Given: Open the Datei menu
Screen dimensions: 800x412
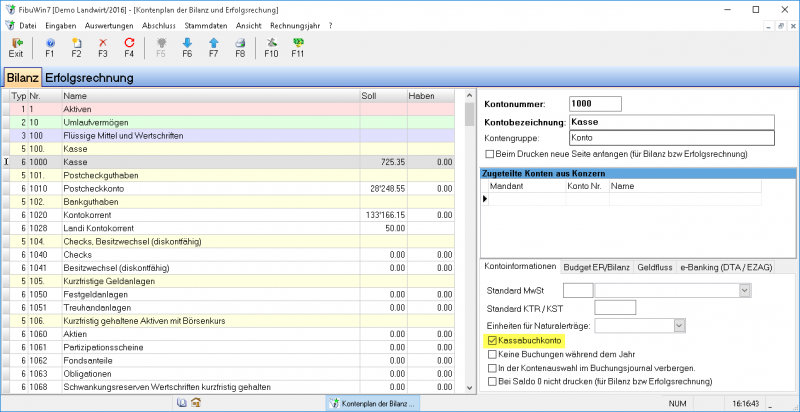Looking at the screenshot, I should pos(28,25).
